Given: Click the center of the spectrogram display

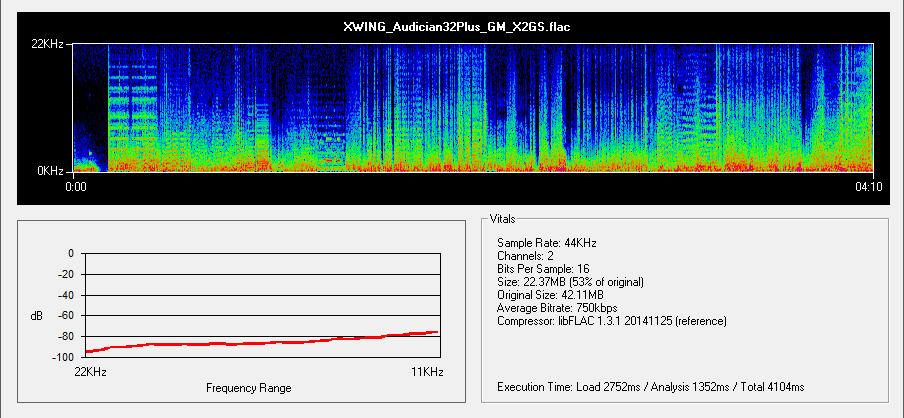Looking at the screenshot, I should click(x=474, y=107).
